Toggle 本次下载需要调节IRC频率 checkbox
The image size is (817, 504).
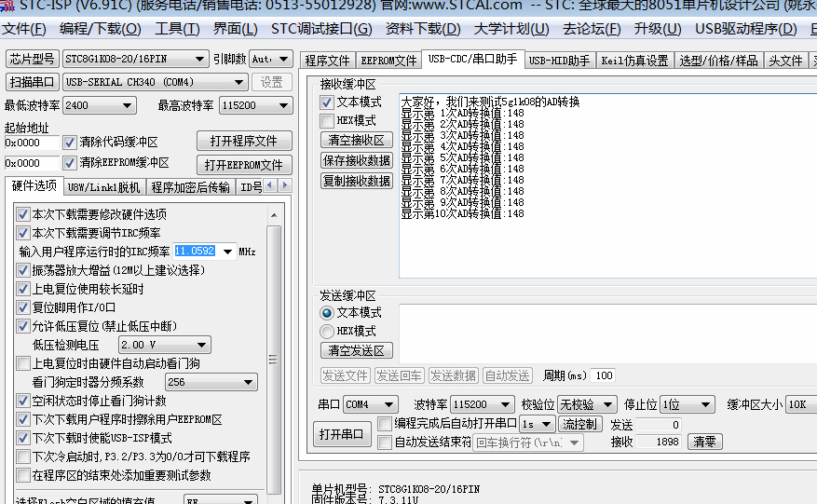click(22, 233)
